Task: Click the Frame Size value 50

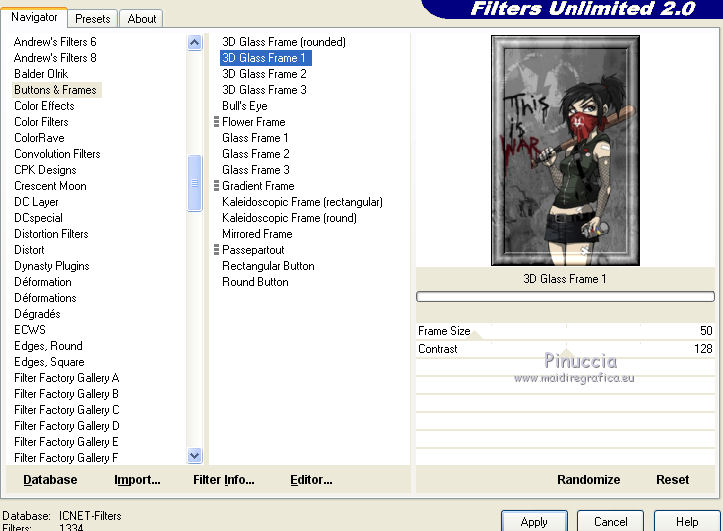Action: pos(706,331)
